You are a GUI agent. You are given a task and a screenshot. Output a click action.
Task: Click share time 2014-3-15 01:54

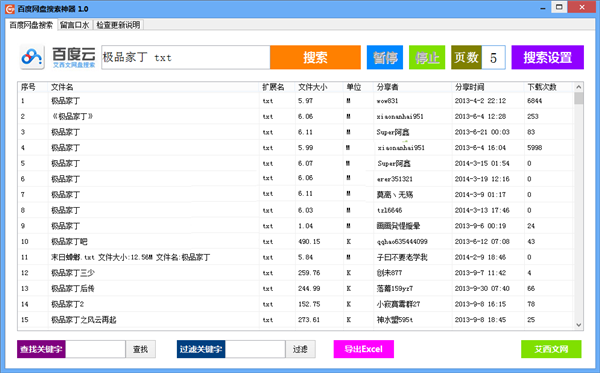pyautogui.click(x=482, y=163)
